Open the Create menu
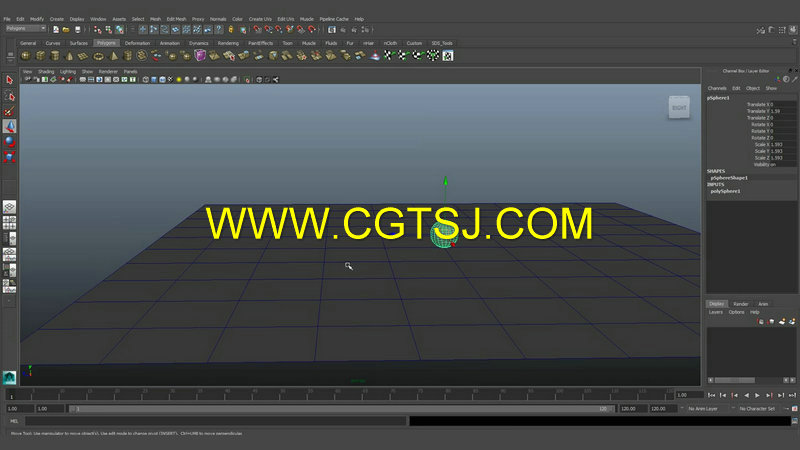The image size is (800, 450). point(57,19)
